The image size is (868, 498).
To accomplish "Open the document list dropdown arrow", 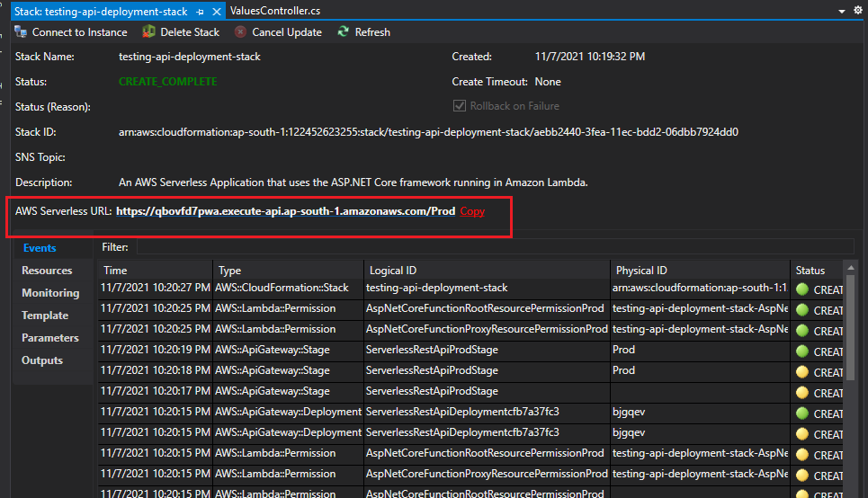I will click(x=841, y=11).
